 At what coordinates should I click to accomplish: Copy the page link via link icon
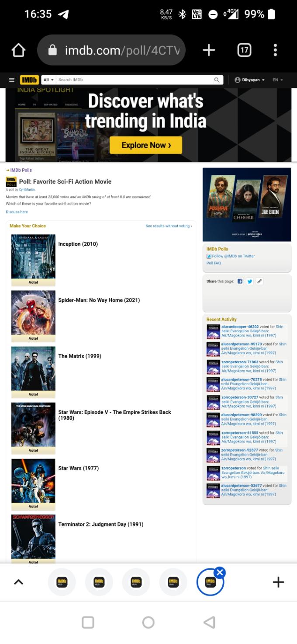pyautogui.click(x=260, y=281)
